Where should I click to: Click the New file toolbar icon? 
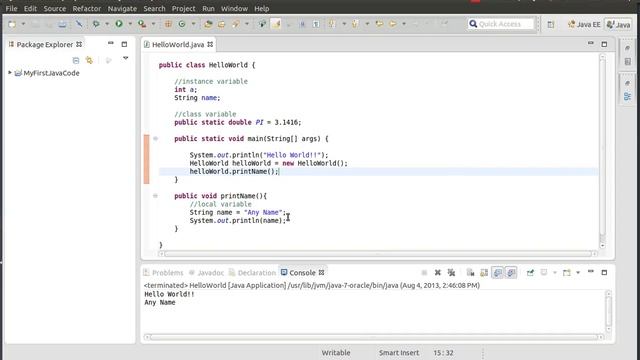12,24
